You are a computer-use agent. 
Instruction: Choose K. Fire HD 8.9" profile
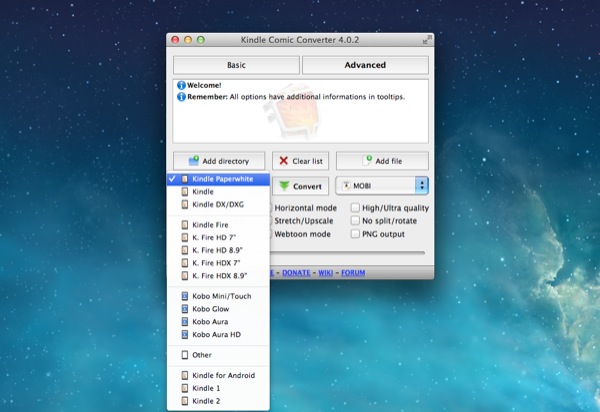(218, 250)
